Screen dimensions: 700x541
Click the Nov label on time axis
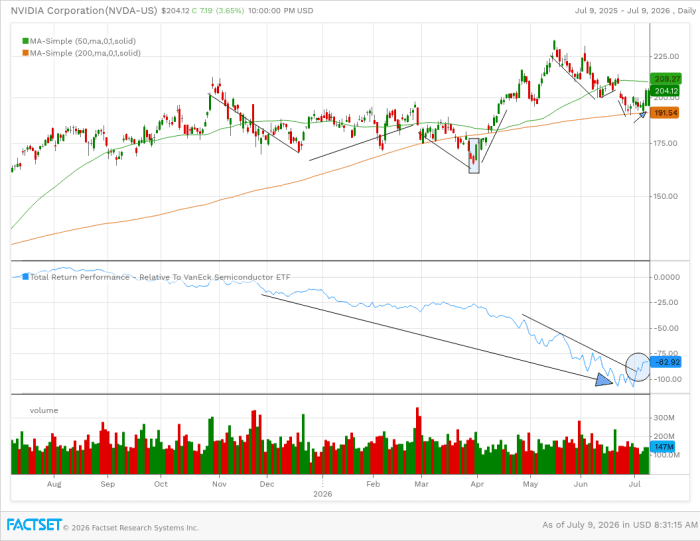tap(219, 484)
